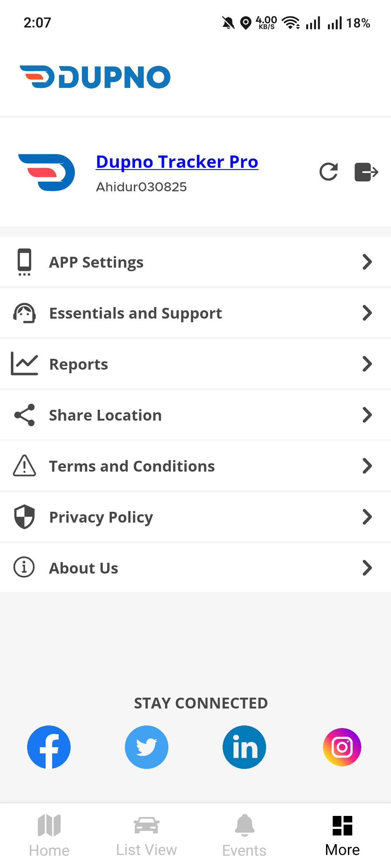Expand the Reports chevron arrow

point(367,364)
